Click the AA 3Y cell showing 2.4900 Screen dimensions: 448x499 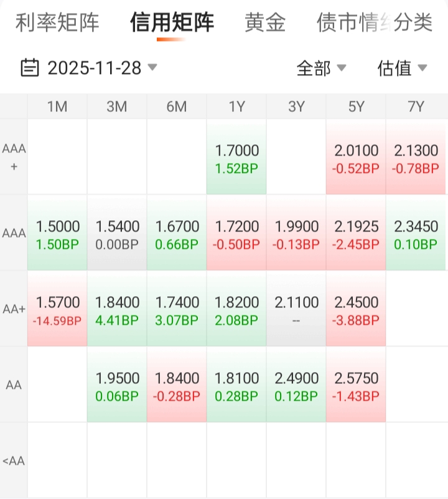(296, 385)
